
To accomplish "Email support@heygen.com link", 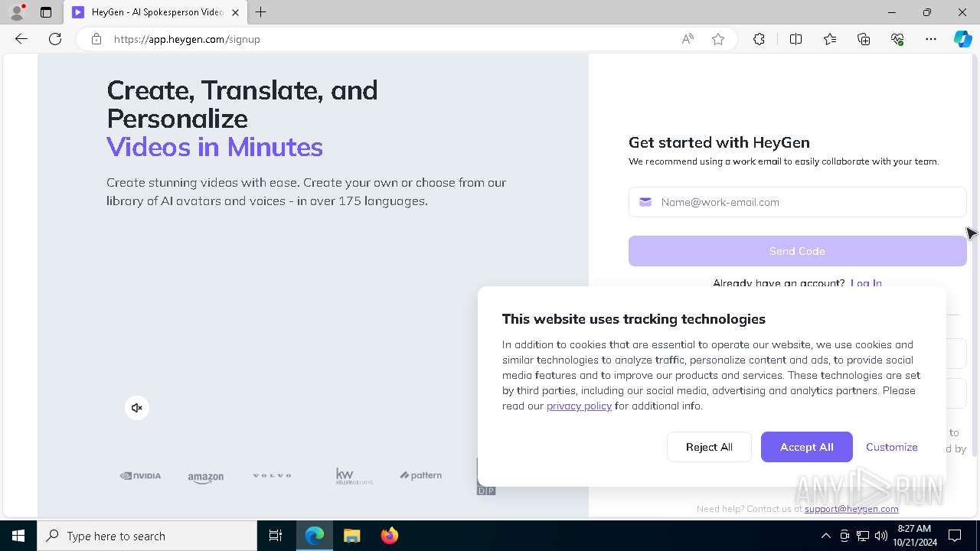I will [851, 509].
